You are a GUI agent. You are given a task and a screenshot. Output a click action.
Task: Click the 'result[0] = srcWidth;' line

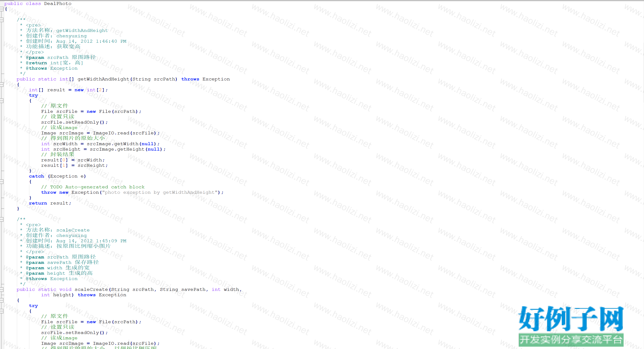click(73, 160)
